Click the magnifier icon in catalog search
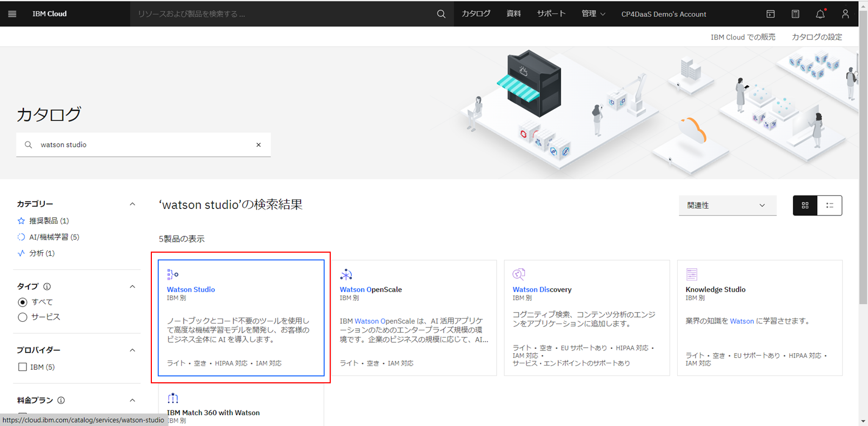This screenshot has height=426, width=868. (x=29, y=145)
